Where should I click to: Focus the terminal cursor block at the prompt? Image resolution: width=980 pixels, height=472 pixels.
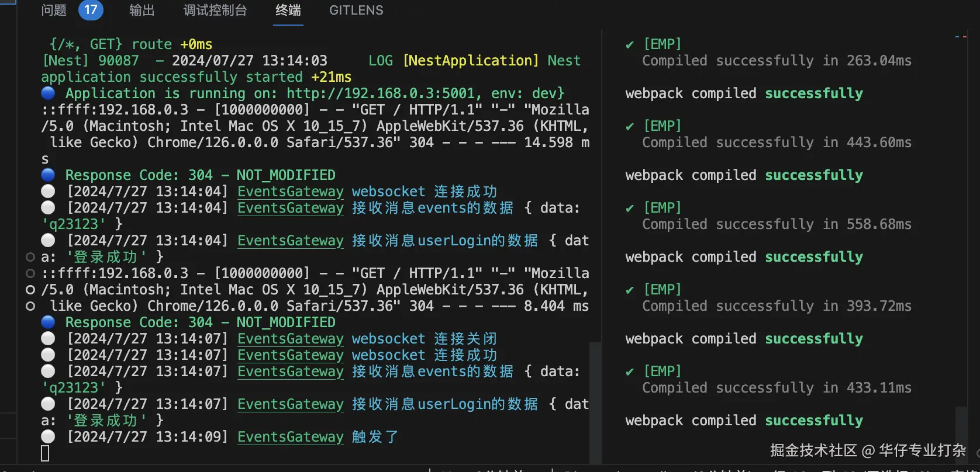pos(45,453)
